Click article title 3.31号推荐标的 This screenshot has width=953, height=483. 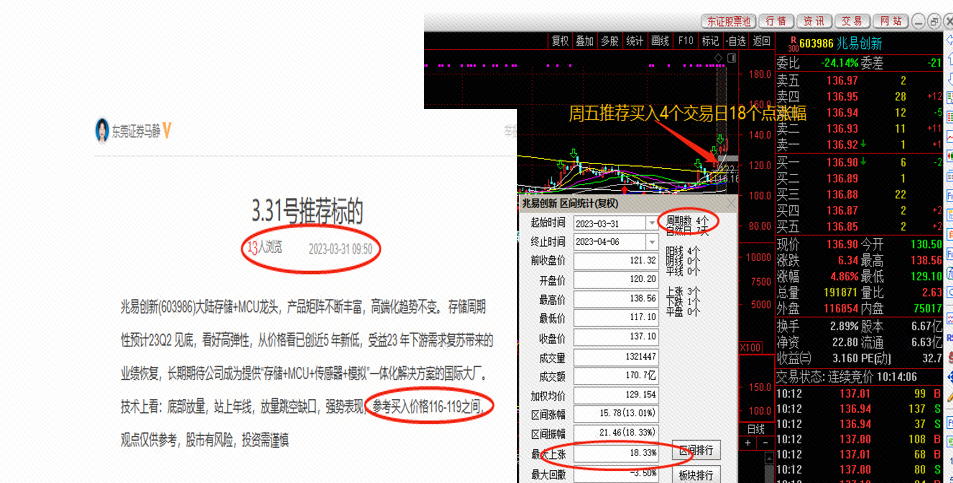coord(308,211)
